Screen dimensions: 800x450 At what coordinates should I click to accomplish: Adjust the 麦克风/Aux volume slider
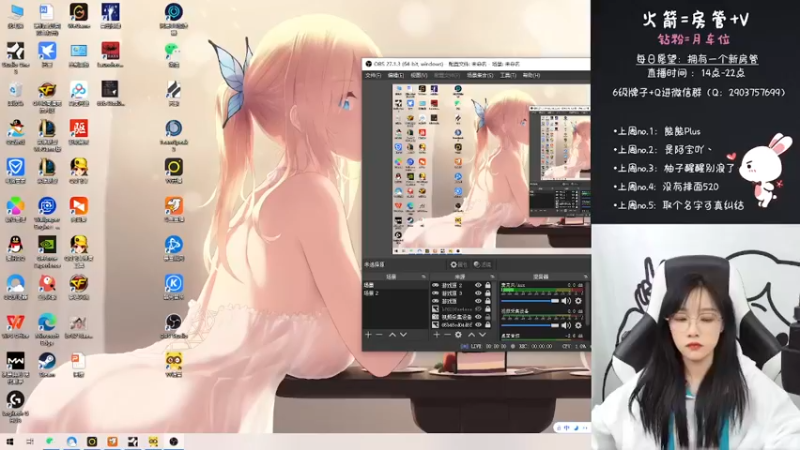[x=530, y=301]
